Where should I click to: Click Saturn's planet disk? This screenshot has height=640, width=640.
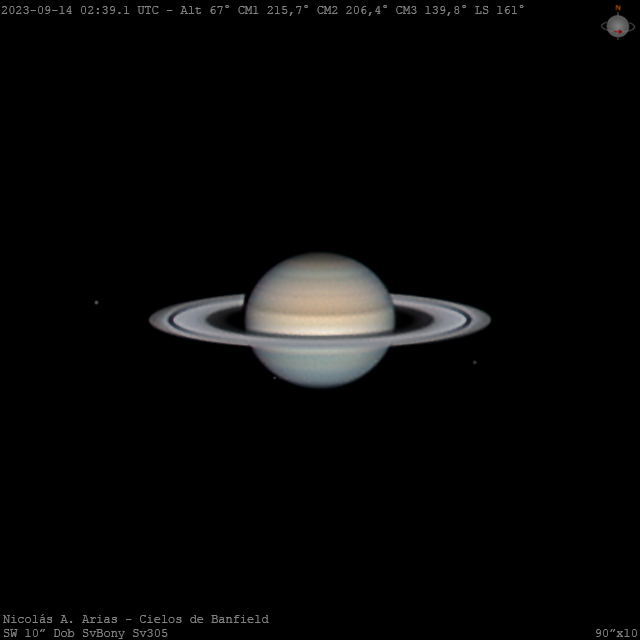[320, 320]
